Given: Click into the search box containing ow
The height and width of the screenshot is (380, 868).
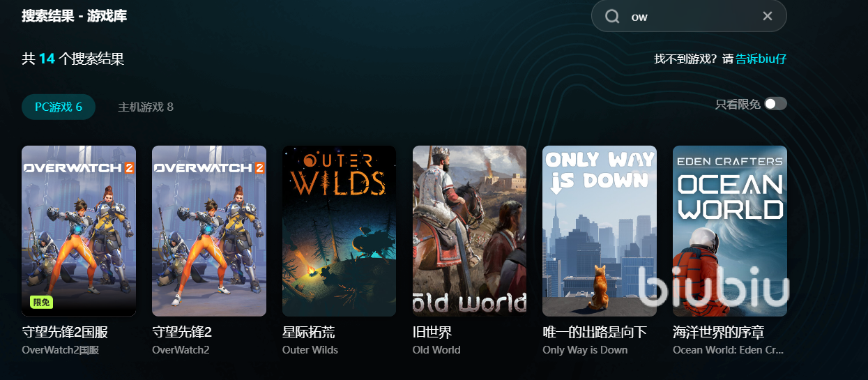Looking at the screenshot, I should (689, 16).
